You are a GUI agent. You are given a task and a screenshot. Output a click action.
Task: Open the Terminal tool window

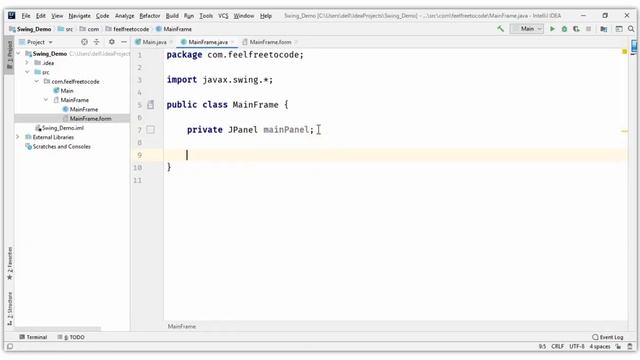tap(33, 337)
